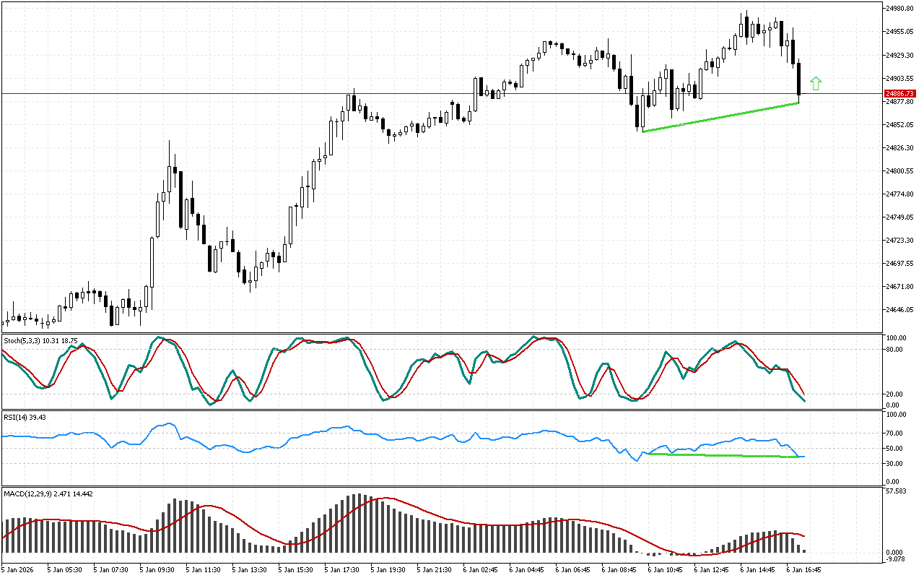Viewport: 924px width, 578px height.
Task: Click the "5 Jan 09:30" time label
Action: (x=157, y=569)
